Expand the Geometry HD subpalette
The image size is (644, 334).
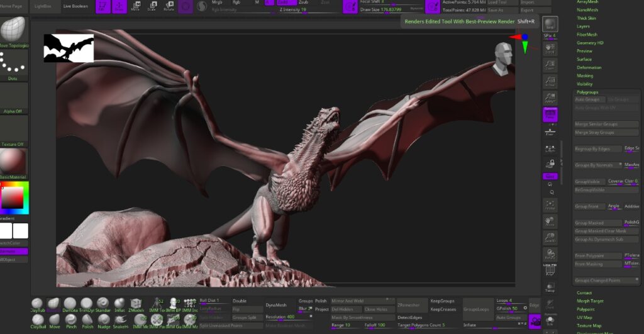590,43
